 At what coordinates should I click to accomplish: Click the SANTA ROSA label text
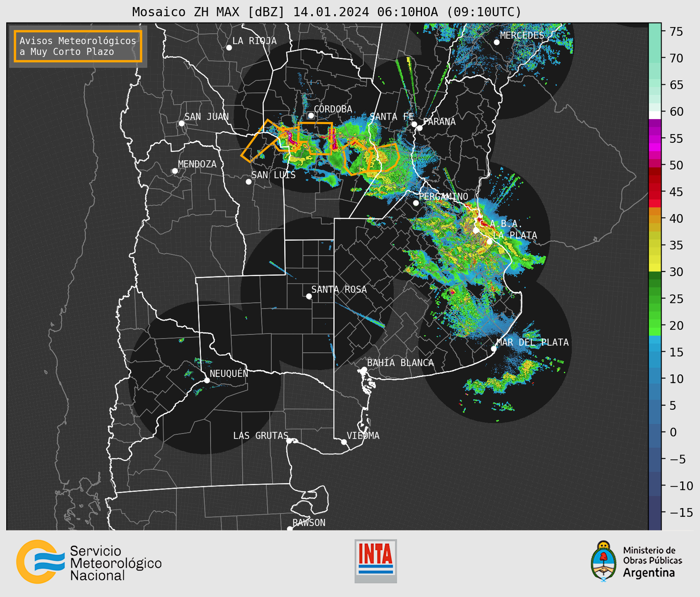[x=339, y=289]
